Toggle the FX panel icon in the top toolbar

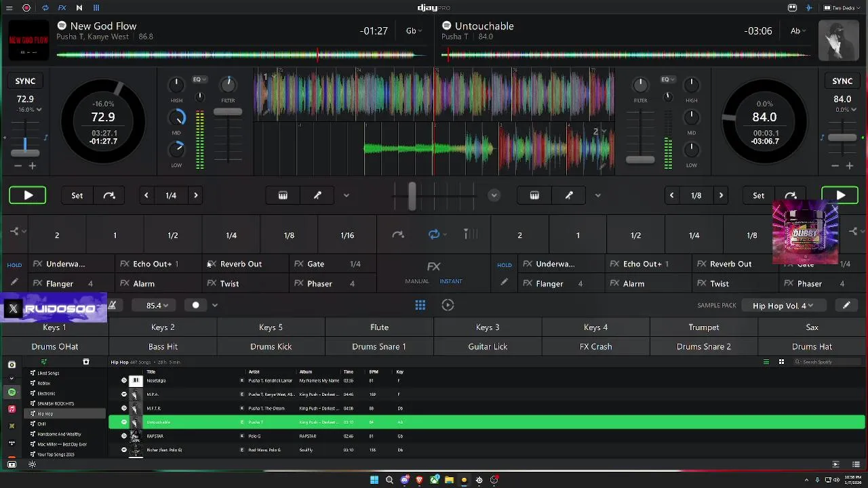[62, 8]
